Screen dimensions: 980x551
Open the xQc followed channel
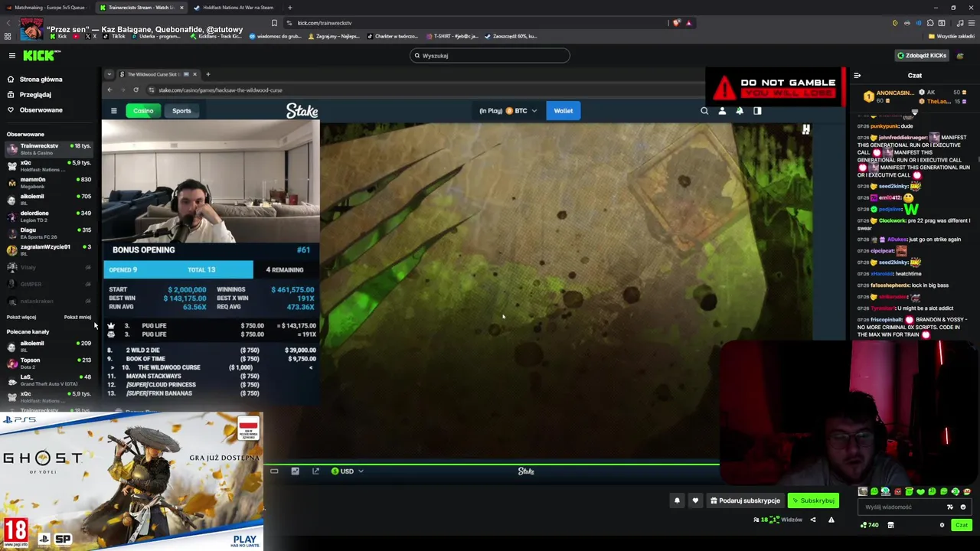tap(48, 165)
